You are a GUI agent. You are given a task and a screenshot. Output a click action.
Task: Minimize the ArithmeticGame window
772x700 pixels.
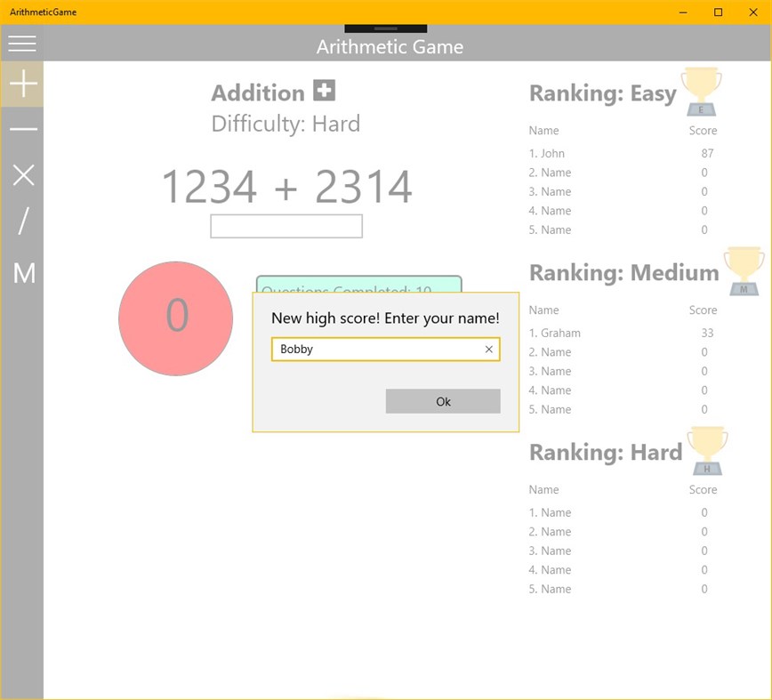pyautogui.click(x=683, y=12)
